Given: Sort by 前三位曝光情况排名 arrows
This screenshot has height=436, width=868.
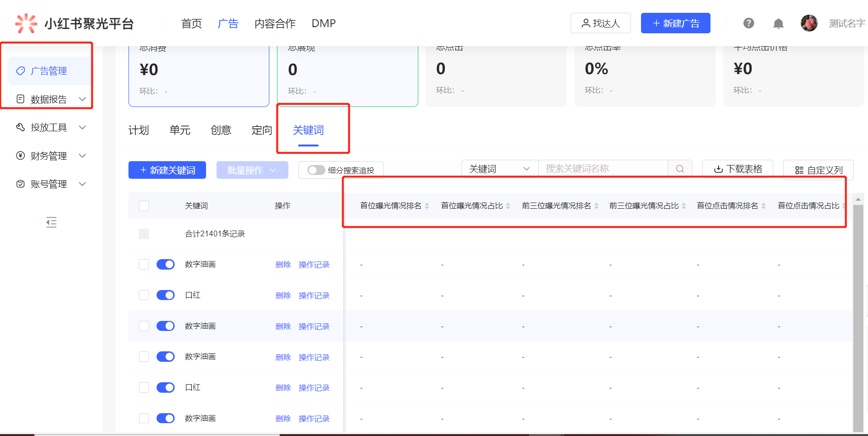Looking at the screenshot, I should pyautogui.click(x=596, y=206).
